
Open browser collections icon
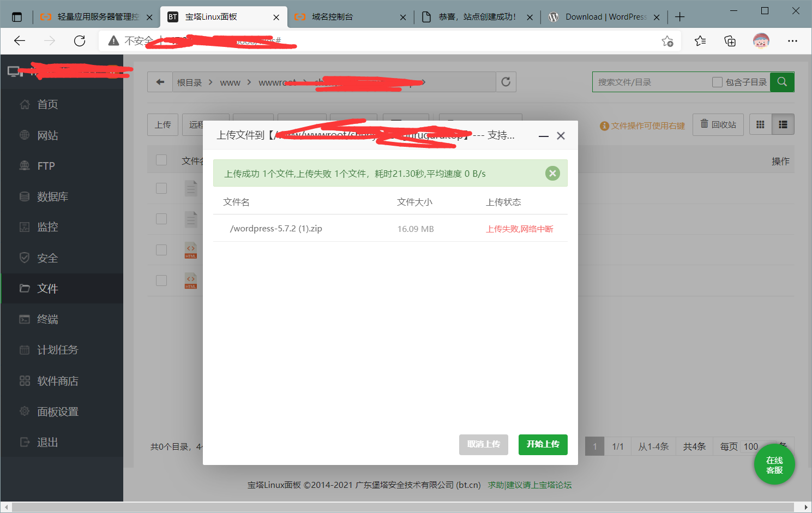click(730, 41)
